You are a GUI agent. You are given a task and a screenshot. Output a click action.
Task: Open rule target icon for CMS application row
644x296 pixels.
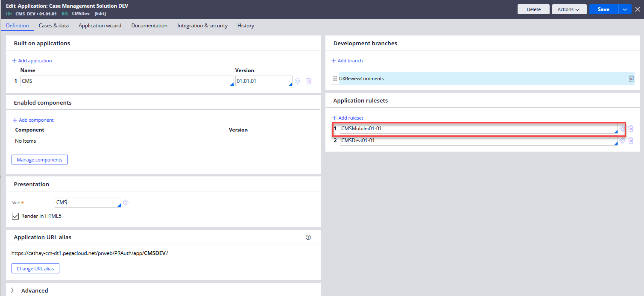[298, 81]
